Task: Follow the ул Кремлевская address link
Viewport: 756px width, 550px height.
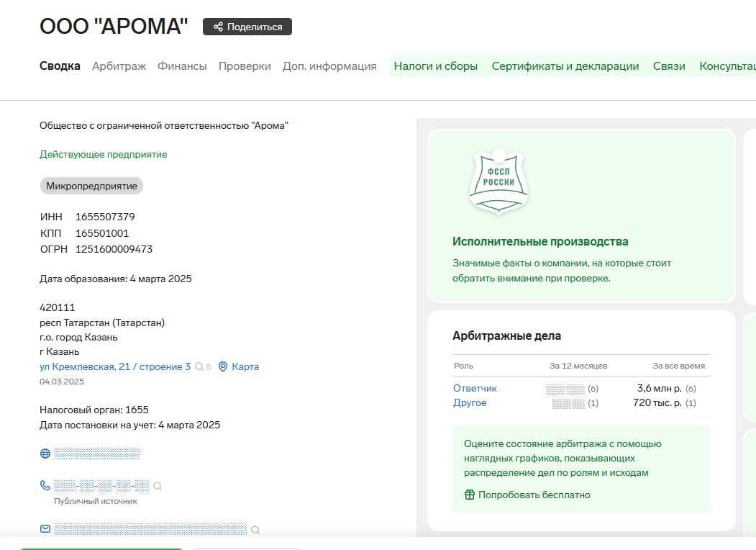Action: point(115,366)
